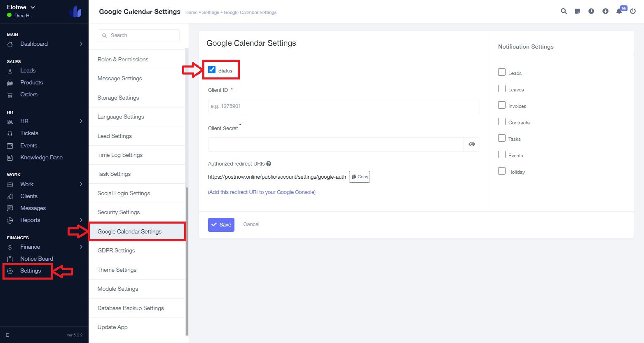Click the plus add-new icon

click(605, 12)
